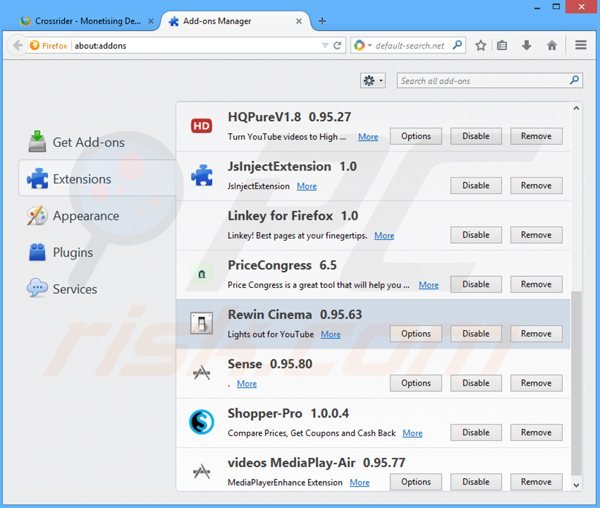Close the Crossrider tab
Viewport: 600px width, 508px height.
pos(151,21)
